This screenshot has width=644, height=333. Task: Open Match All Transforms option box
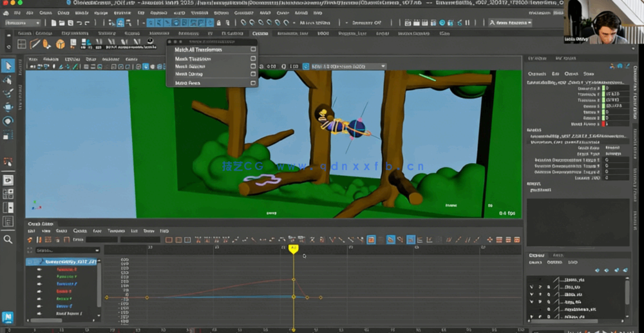253,50
